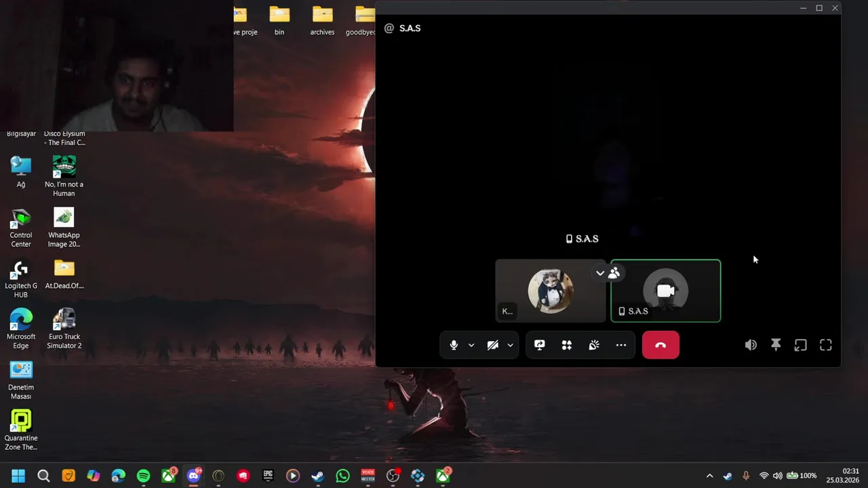Open Windows Start menu
The image size is (868, 488).
coord(18,476)
